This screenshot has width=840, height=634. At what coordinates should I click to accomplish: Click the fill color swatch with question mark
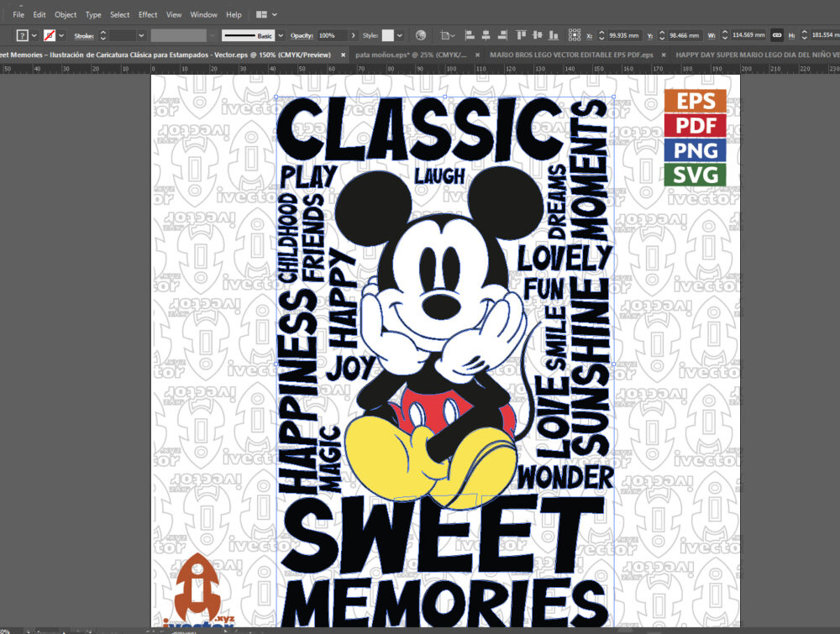22,35
